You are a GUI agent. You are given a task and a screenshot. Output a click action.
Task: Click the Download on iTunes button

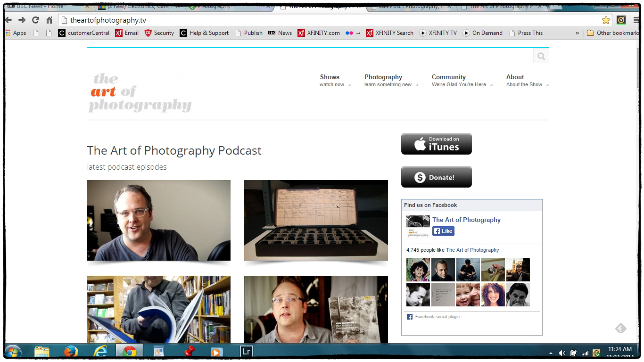pyautogui.click(x=436, y=144)
